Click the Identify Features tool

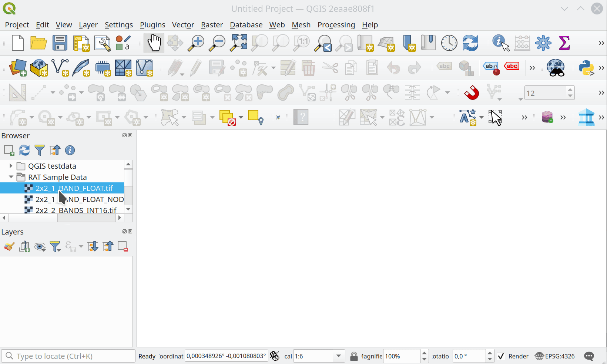pyautogui.click(x=500, y=43)
